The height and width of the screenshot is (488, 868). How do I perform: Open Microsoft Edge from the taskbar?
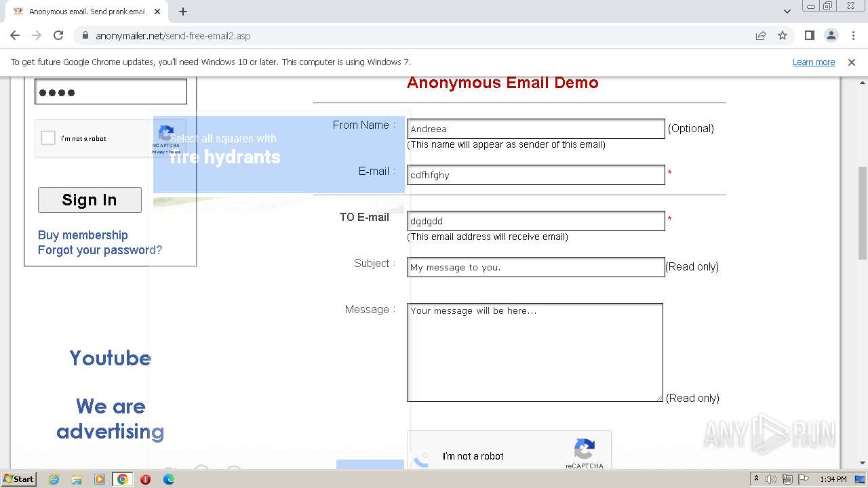click(x=168, y=479)
